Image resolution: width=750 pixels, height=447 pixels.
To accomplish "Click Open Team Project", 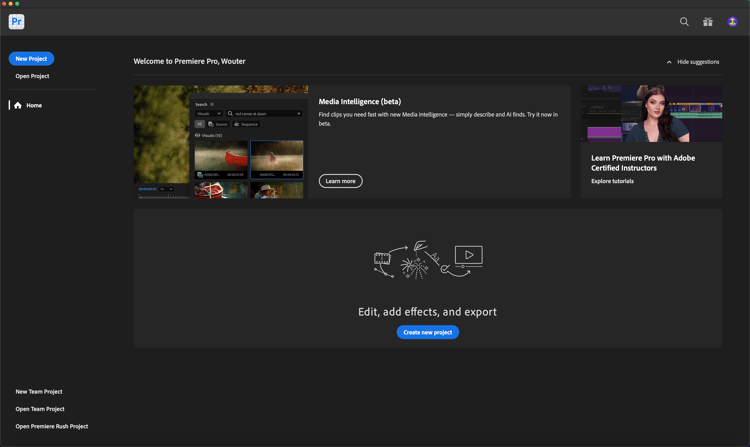I will click(x=40, y=409).
